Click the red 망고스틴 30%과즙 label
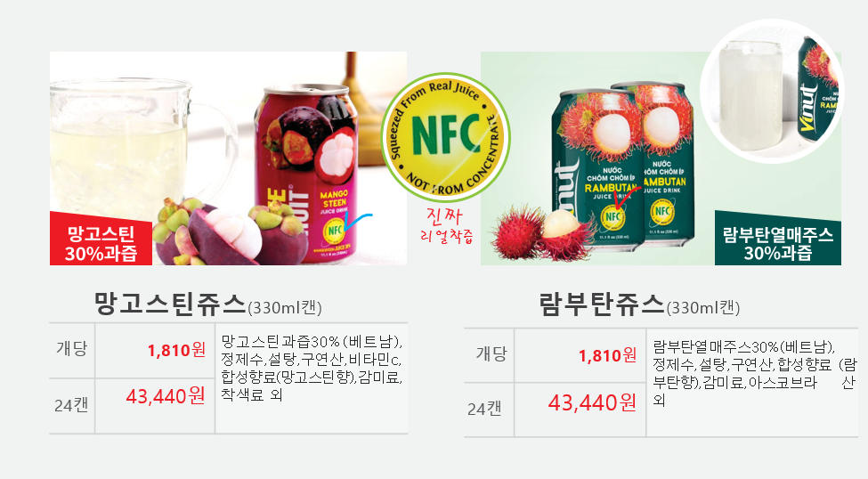868x479 pixels. pyautogui.click(x=101, y=239)
